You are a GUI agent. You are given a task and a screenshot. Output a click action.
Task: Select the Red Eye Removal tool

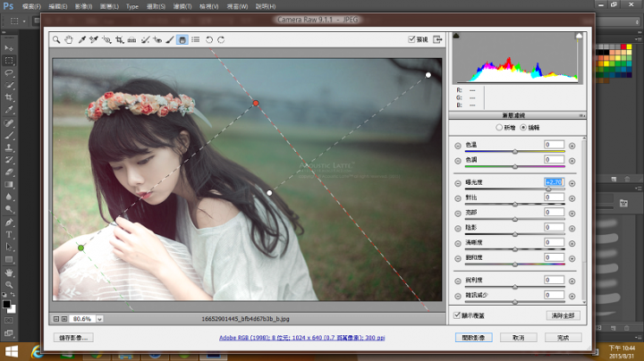[x=157, y=40]
